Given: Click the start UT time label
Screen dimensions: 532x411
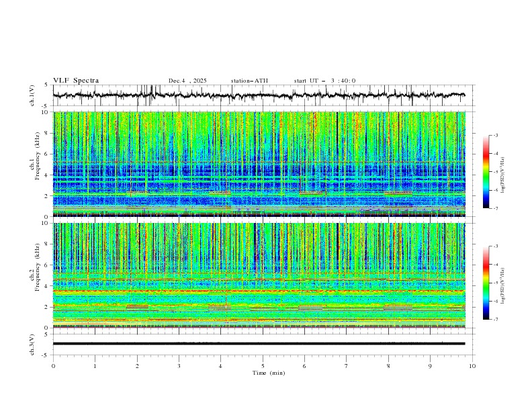Looking at the screenshot, I should pos(324,81).
